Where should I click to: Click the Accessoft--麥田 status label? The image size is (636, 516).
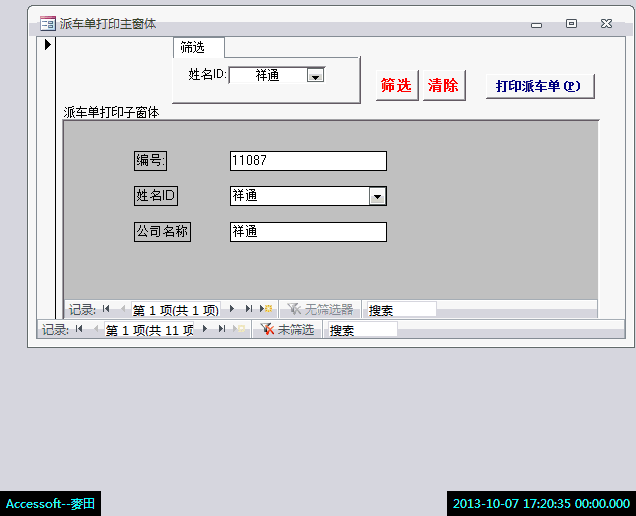click(x=50, y=504)
